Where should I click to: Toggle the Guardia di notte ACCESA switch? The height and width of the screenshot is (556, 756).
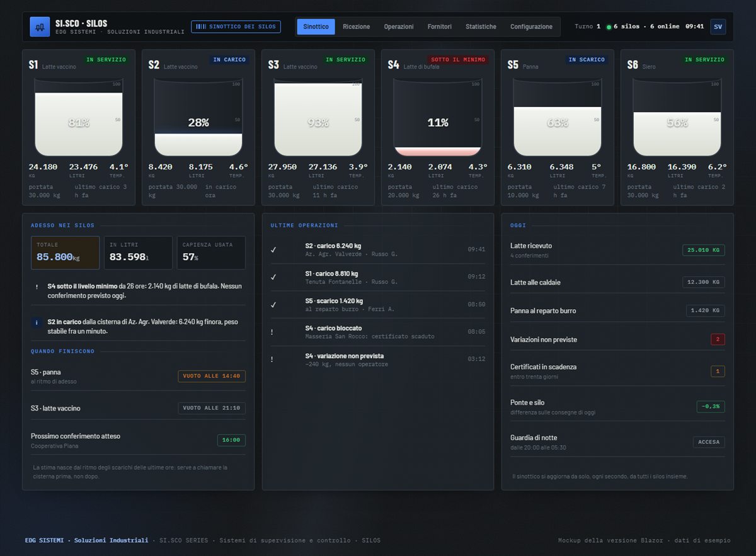[709, 442]
